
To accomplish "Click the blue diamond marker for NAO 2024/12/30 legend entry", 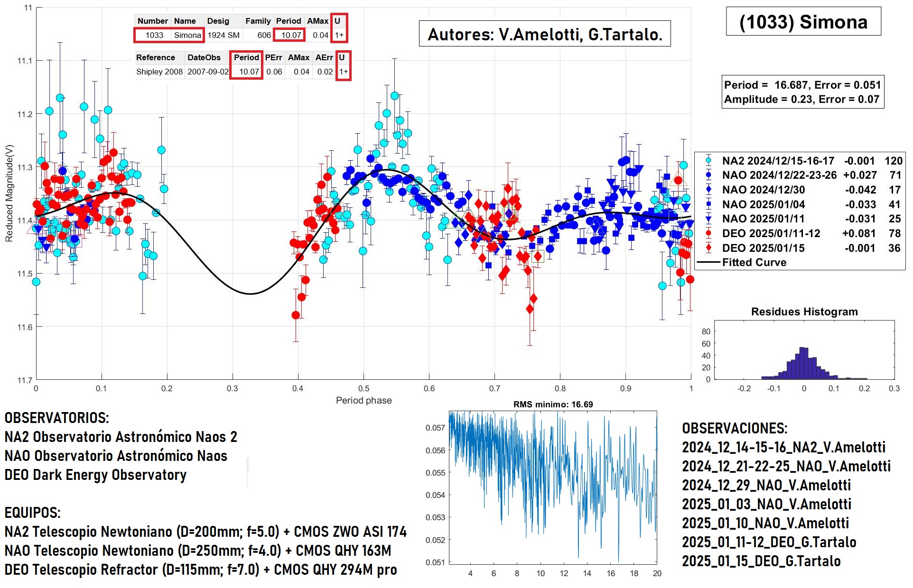I will 708,190.
